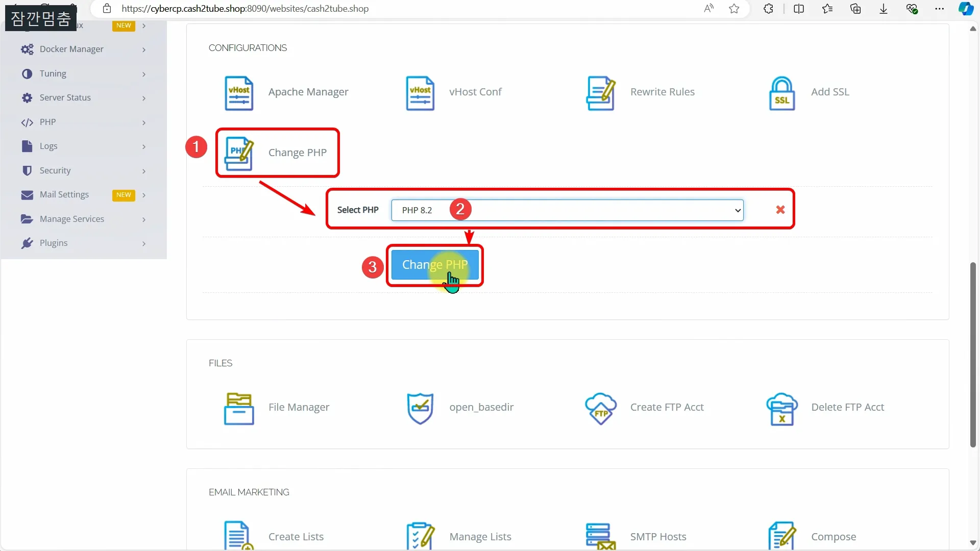Viewport: 980px width, 551px height.
Task: Open the PHP sidebar menu item
Action: click(x=48, y=122)
